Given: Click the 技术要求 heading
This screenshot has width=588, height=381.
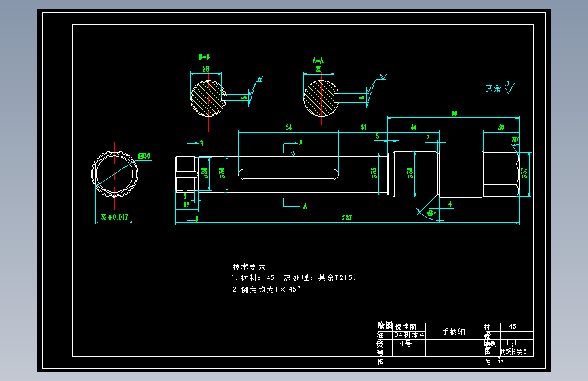Looking at the screenshot, I should click(249, 267).
